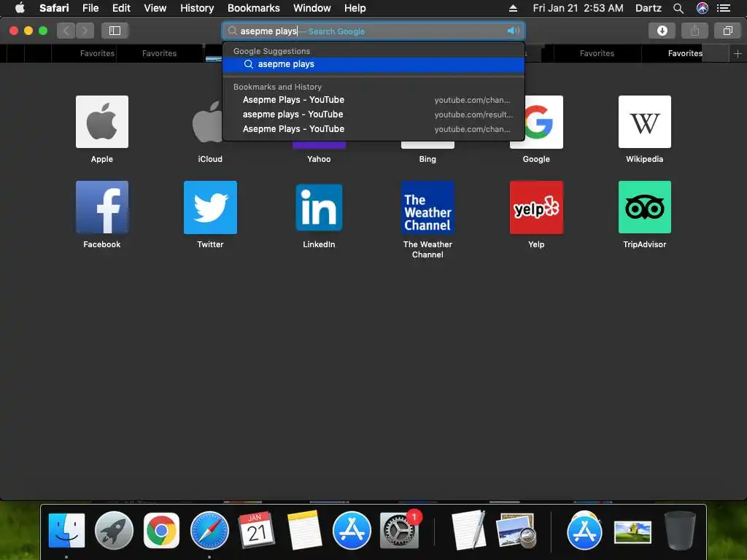The image size is (747, 560).
Task: Open the Wikipedia favorite tile
Action: (x=645, y=122)
